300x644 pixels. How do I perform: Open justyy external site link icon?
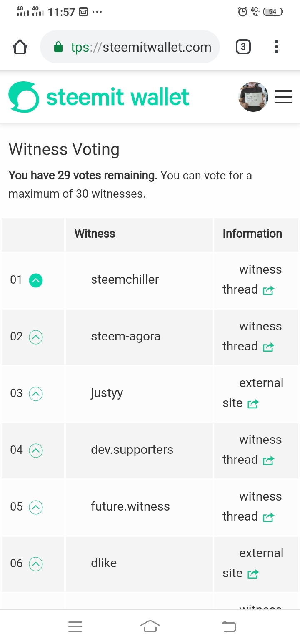click(253, 403)
